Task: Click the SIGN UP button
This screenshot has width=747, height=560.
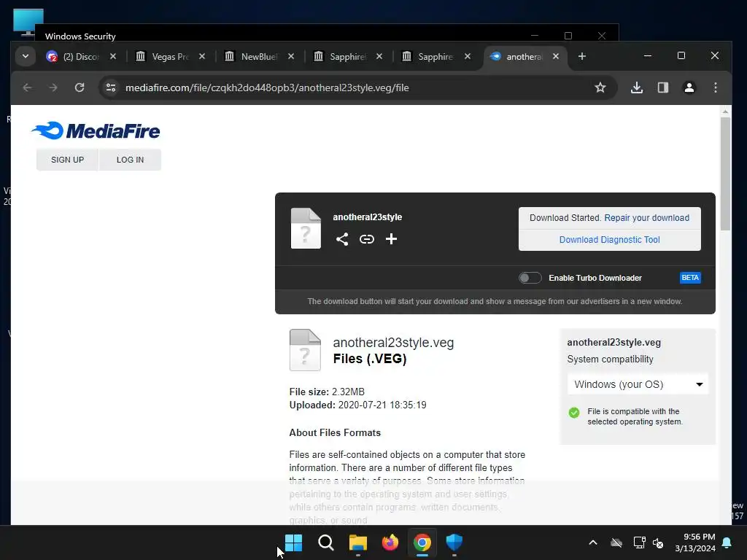Action: (x=67, y=160)
